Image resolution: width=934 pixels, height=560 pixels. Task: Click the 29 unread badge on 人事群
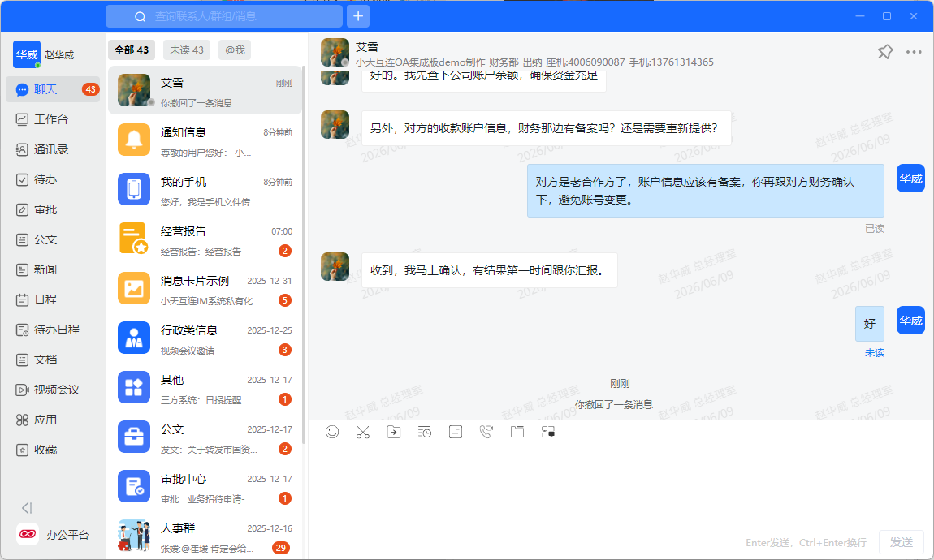click(x=280, y=548)
